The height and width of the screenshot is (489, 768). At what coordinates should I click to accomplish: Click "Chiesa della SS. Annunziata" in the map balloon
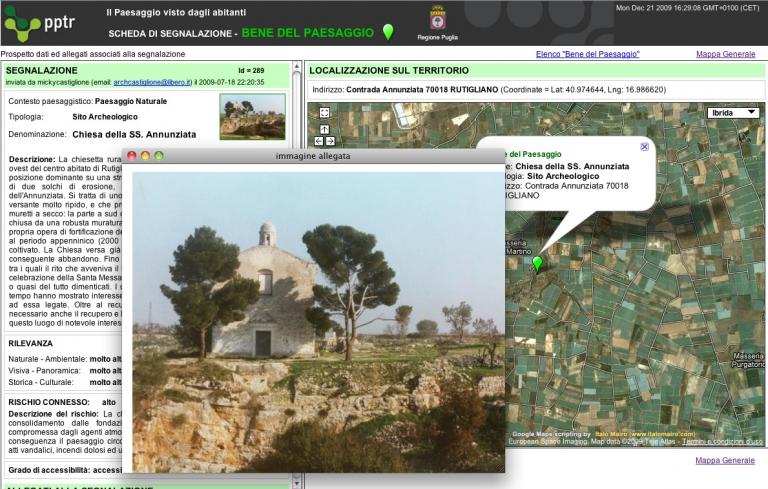click(x=572, y=167)
